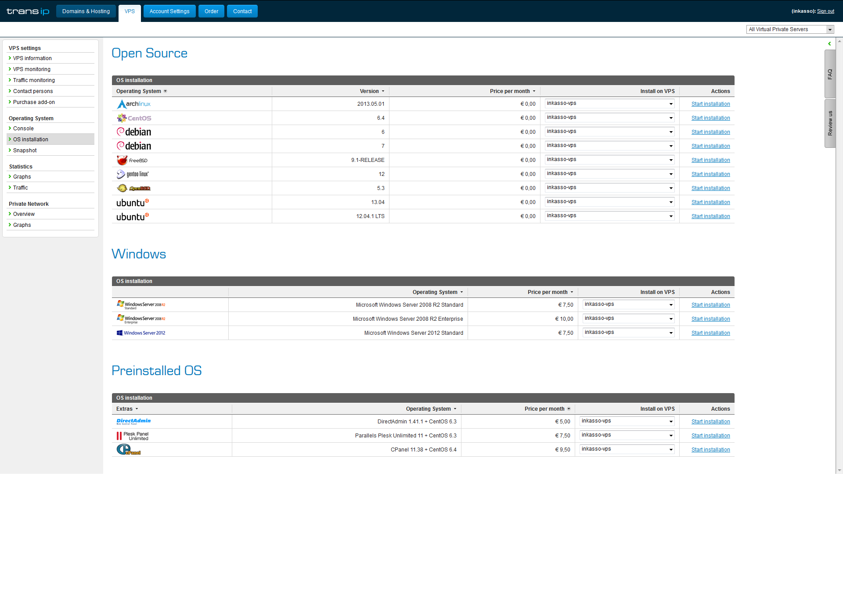
Task: Click the FreeBSD logo
Action: (132, 160)
